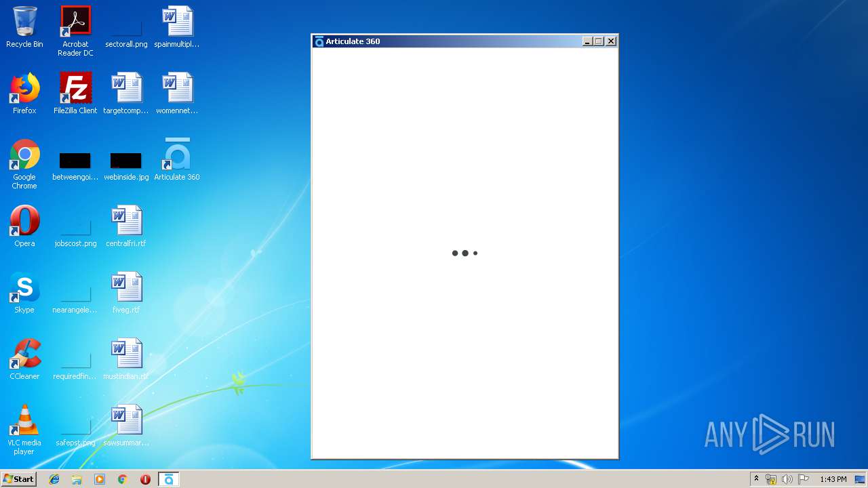Open VLC media player shortcut
This screenshot has width=868, height=488.
tap(24, 430)
